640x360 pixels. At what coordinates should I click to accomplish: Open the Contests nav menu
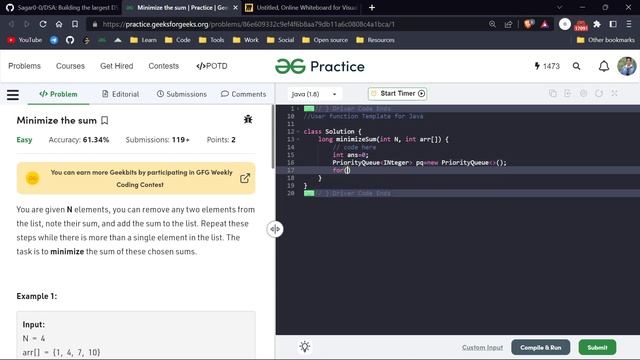pos(164,66)
